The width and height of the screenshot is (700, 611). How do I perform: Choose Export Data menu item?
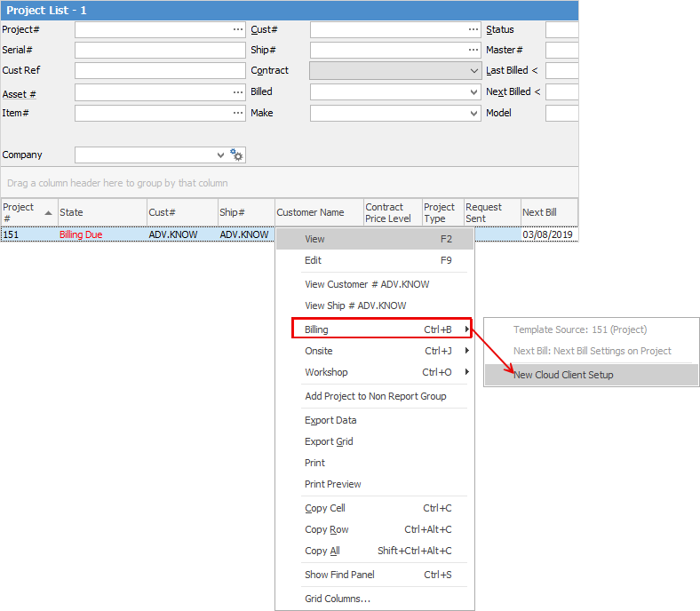375,420
